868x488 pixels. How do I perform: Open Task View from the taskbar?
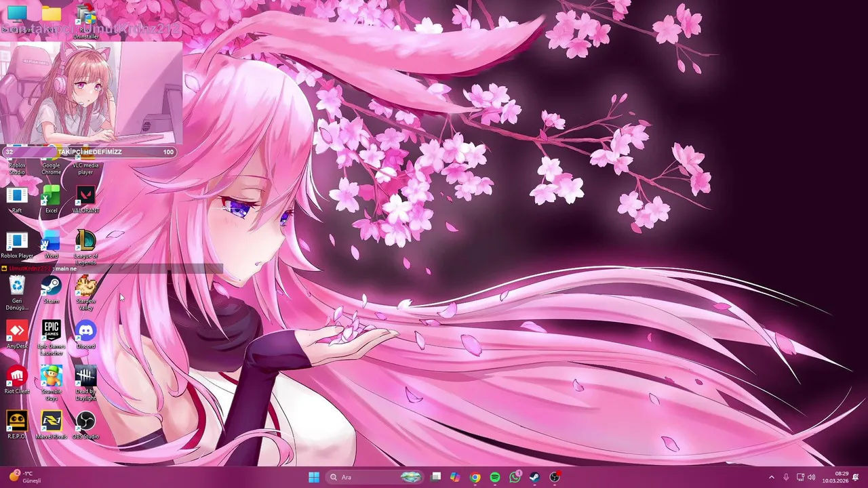click(x=436, y=477)
